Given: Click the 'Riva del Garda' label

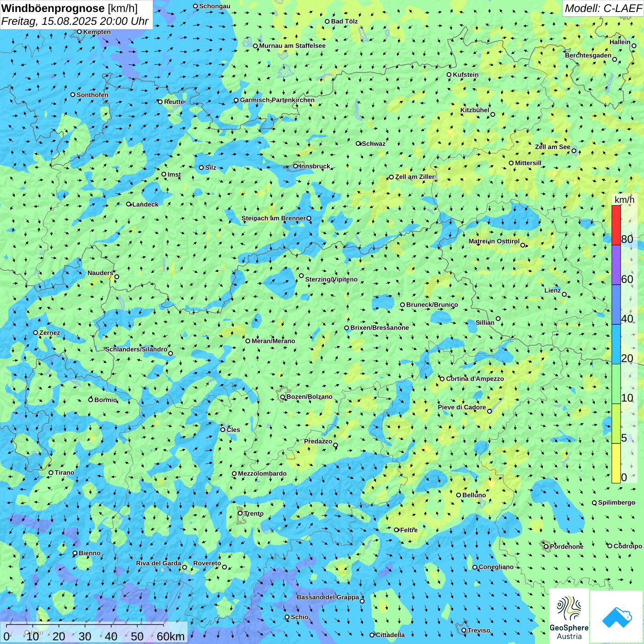Looking at the screenshot, I should [159, 563].
